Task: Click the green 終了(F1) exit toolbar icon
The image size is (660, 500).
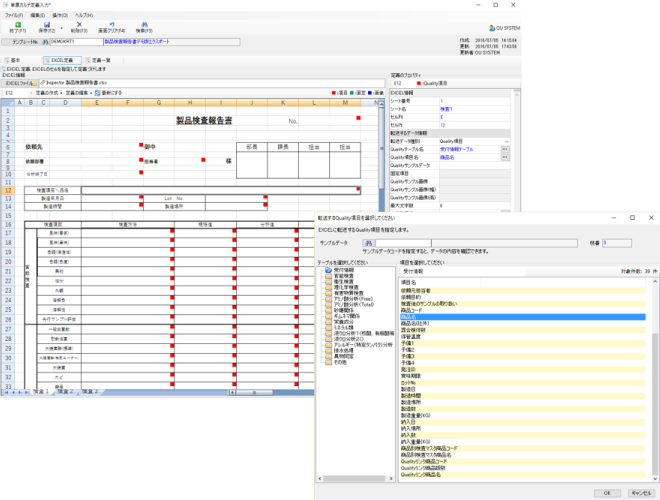Action: point(18,25)
